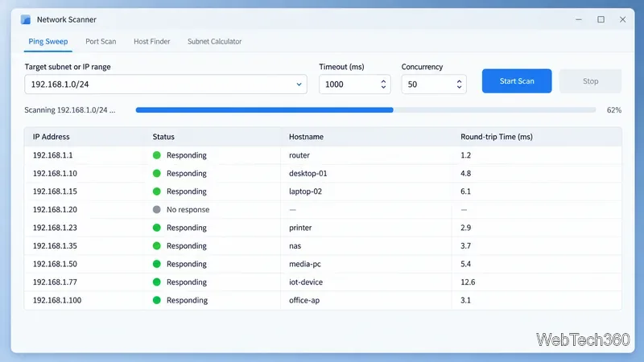Click the printer hostname cell
The image size is (644, 362).
pos(300,228)
